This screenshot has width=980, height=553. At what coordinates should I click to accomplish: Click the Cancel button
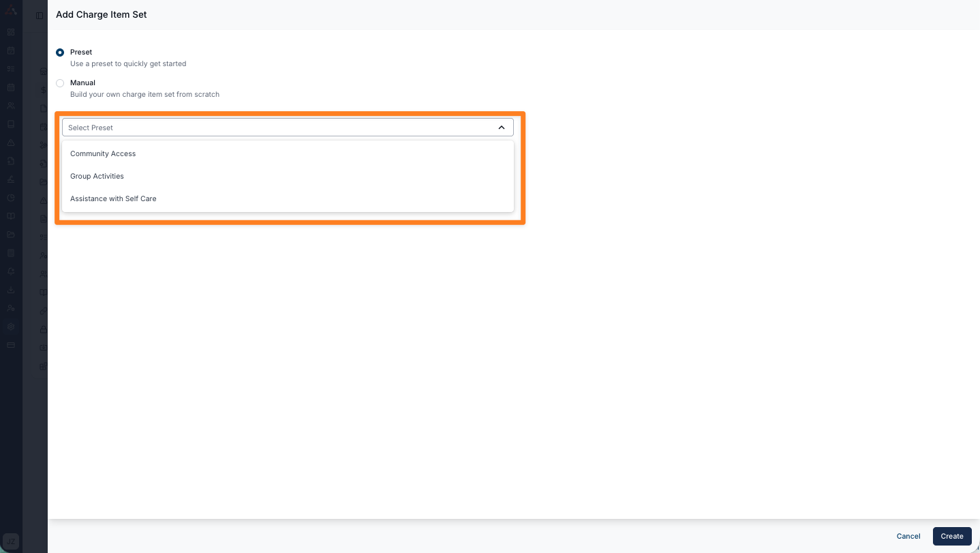point(908,537)
